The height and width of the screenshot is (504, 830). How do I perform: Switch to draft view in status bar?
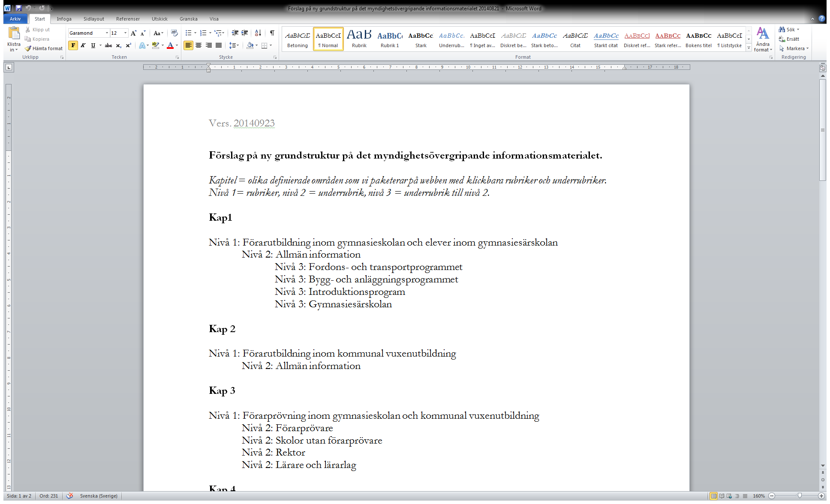click(745, 496)
